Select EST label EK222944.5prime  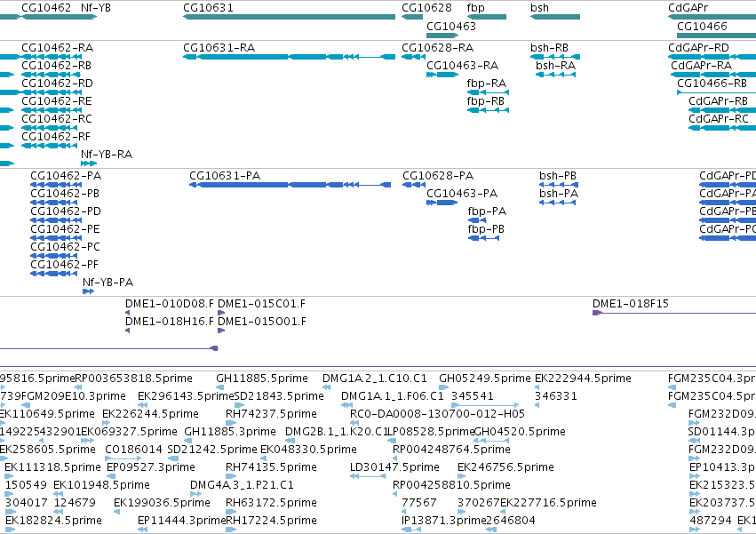click(x=583, y=379)
